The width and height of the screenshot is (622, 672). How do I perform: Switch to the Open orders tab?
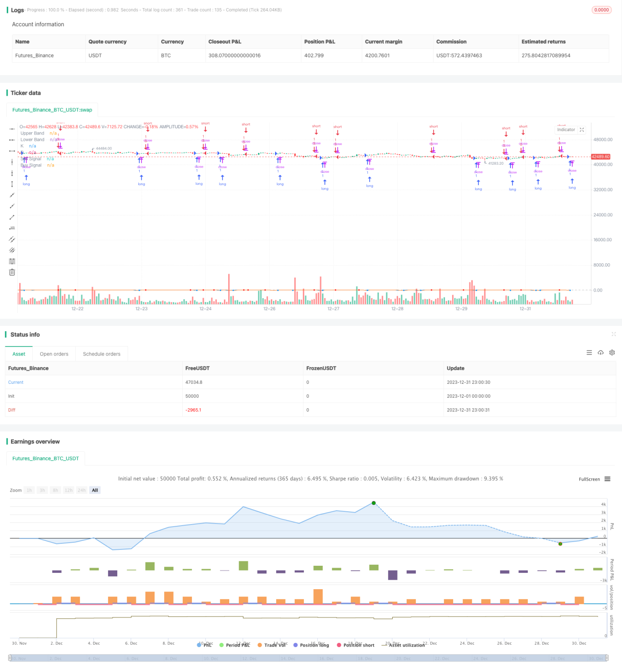[x=54, y=354]
